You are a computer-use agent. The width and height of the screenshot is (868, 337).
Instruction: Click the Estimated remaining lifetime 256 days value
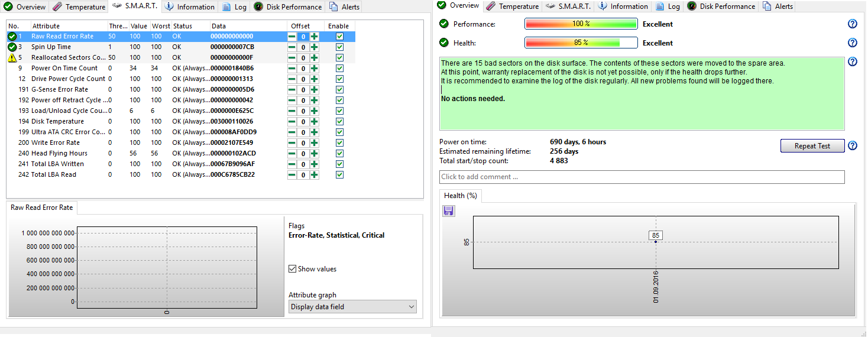(564, 151)
